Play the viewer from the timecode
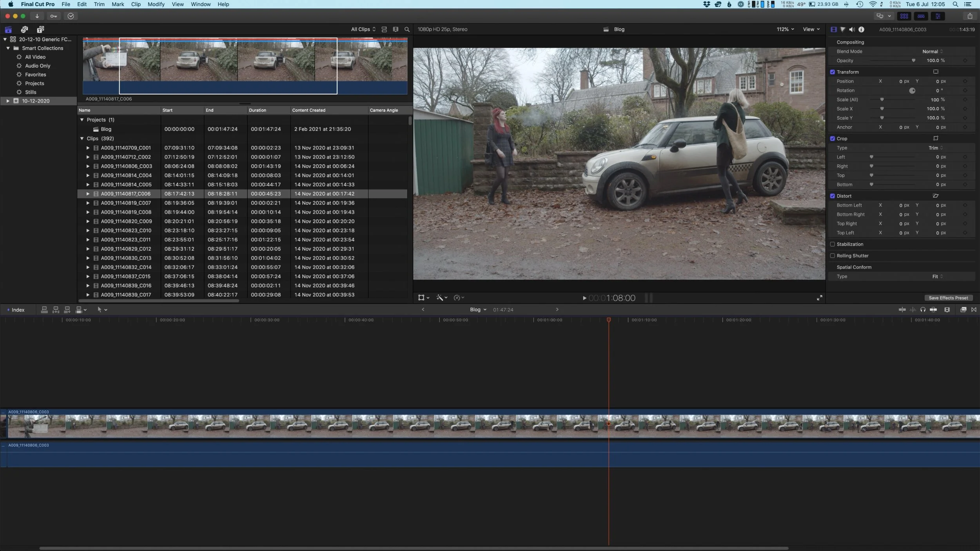This screenshot has width=980, height=551. [584, 298]
